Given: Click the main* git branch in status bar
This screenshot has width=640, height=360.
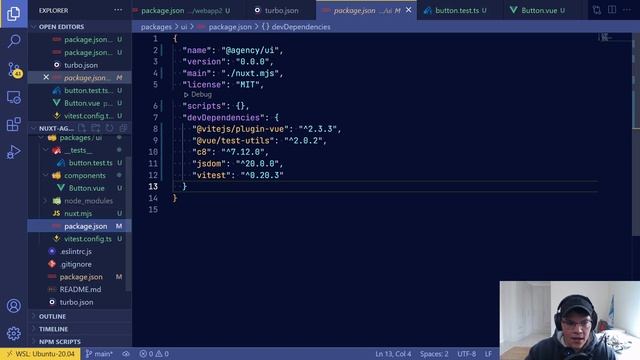Looking at the screenshot, I should click(99, 354).
